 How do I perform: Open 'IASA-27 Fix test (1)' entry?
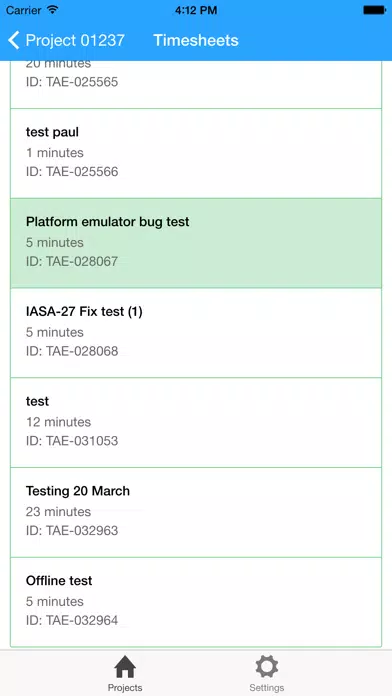[196, 333]
